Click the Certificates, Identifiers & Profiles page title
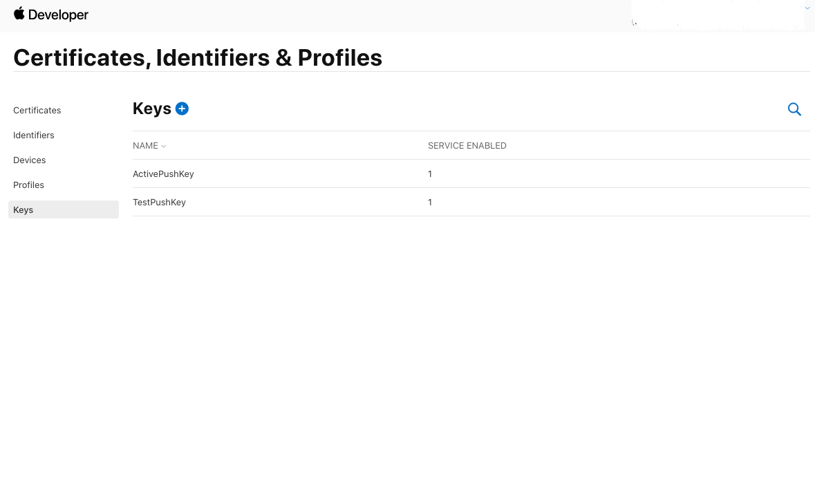This screenshot has height=504, width=815. pyautogui.click(x=198, y=57)
